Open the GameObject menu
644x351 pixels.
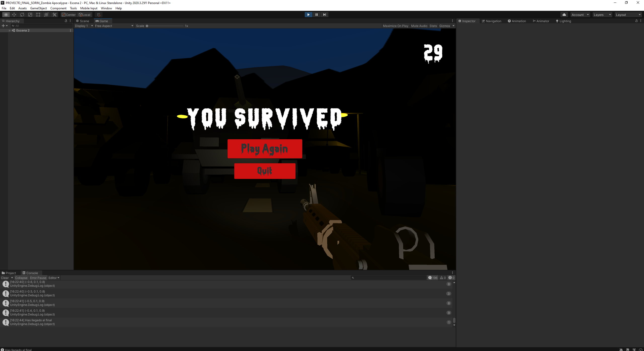point(38,8)
